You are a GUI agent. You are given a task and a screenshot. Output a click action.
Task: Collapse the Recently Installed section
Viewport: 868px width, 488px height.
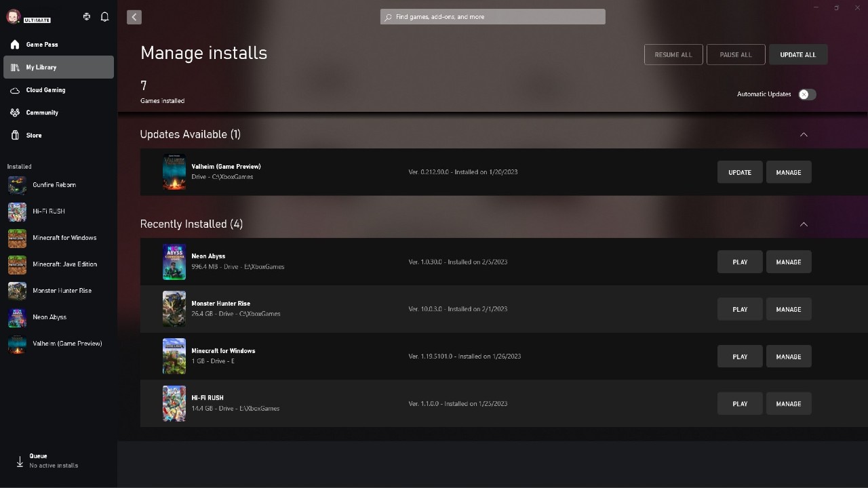click(x=804, y=224)
